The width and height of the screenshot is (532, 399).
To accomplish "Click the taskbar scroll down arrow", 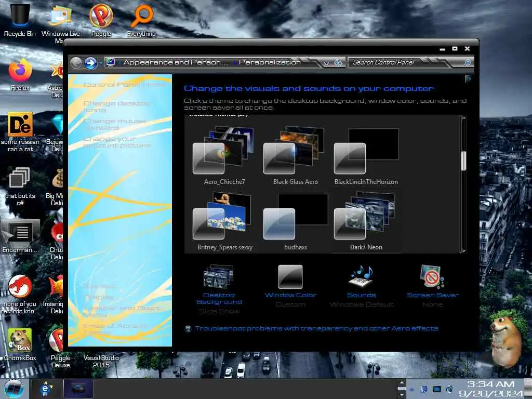I will point(402,395).
